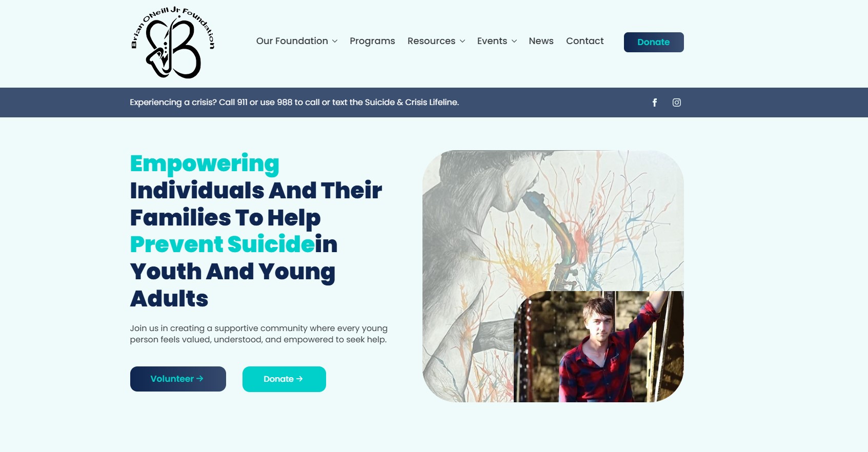
Task: Go to the News page
Action: 541,41
